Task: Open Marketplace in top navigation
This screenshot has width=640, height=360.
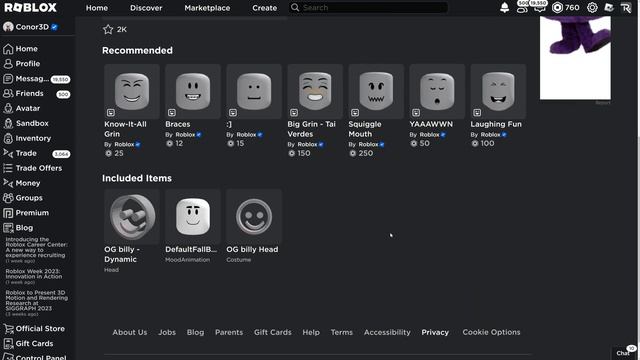Action: click(x=207, y=8)
